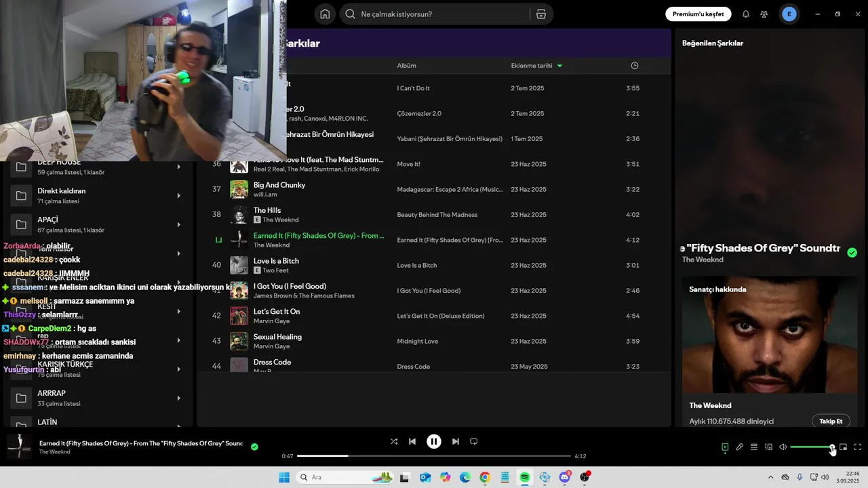Open the notifications bell

[746, 14]
